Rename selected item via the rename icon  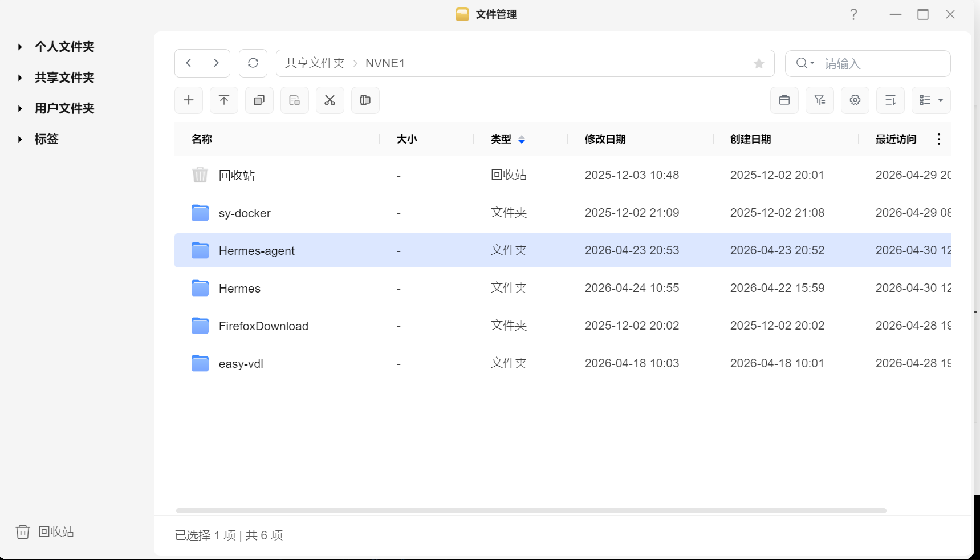(x=365, y=100)
